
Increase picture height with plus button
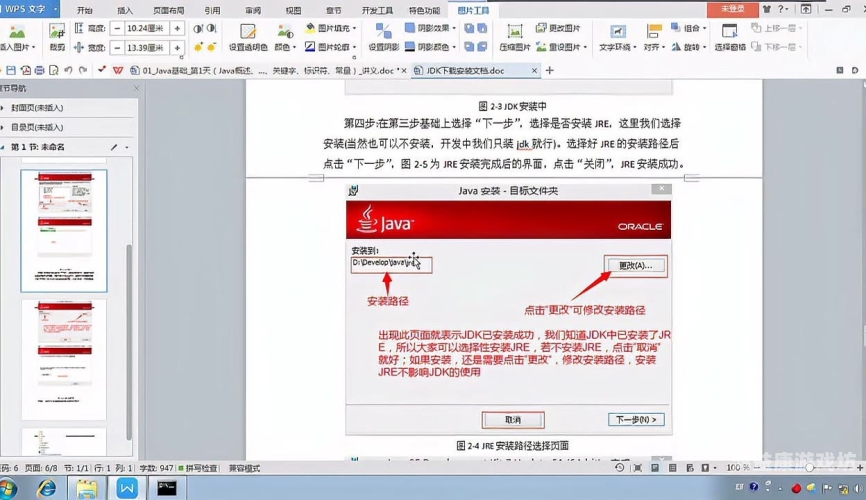pyautogui.click(x=177, y=28)
